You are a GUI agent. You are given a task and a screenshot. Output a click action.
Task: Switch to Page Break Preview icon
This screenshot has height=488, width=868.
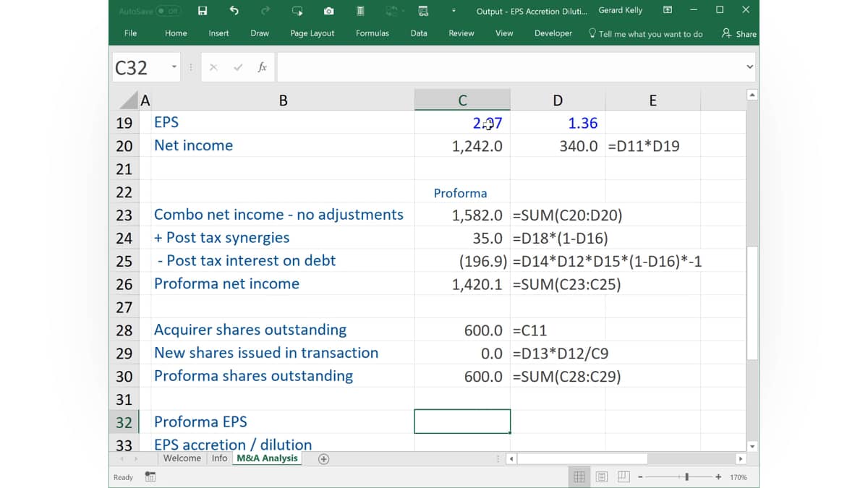click(x=624, y=477)
